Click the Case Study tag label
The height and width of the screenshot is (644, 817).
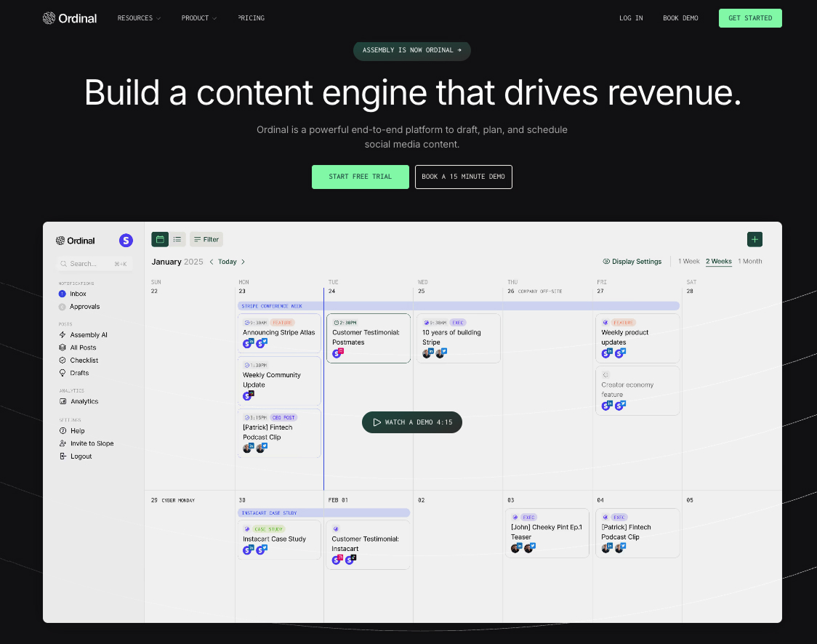click(268, 529)
